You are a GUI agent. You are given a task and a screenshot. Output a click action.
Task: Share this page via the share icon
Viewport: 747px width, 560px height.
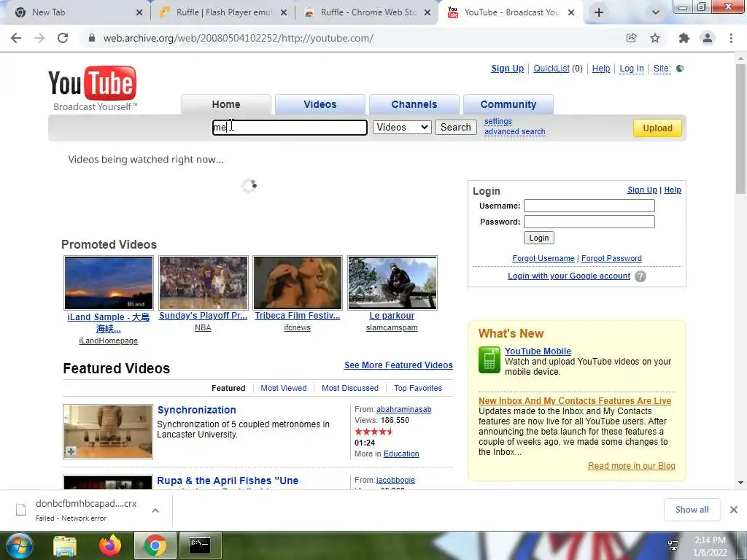pyautogui.click(x=632, y=38)
